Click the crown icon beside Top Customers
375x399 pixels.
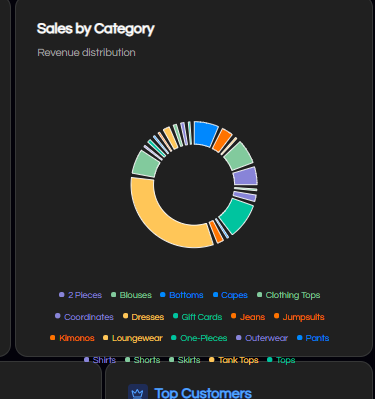[x=138, y=393]
